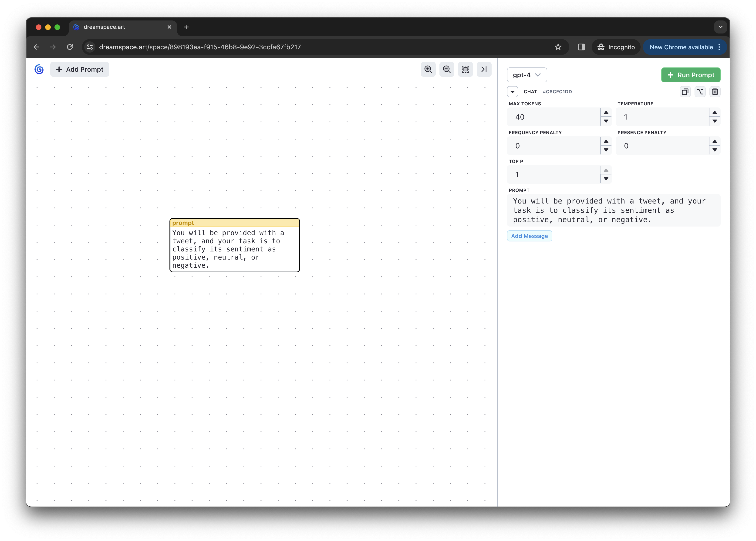The height and width of the screenshot is (541, 756).
Task: Click the Add Message button
Action: tap(529, 236)
